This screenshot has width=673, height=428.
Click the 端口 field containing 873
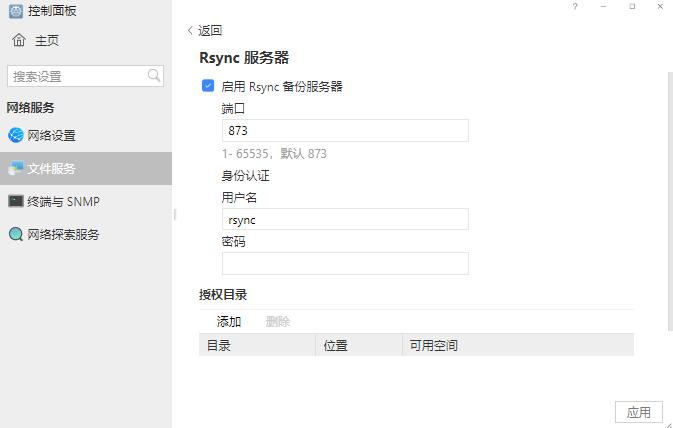344,131
